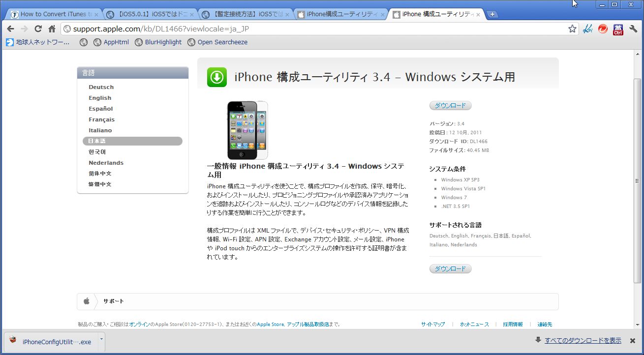
Task: Select 繁體中文 language
Action: click(100, 184)
